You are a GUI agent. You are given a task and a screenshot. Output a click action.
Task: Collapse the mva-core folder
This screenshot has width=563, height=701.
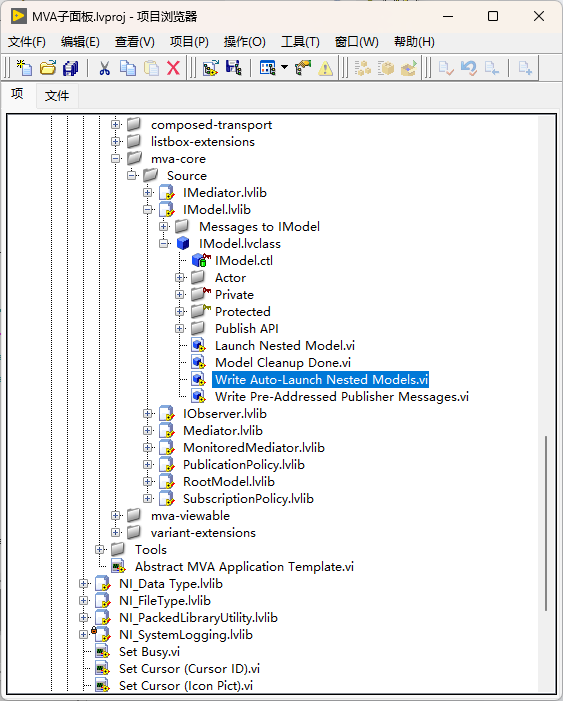[x=115, y=159]
